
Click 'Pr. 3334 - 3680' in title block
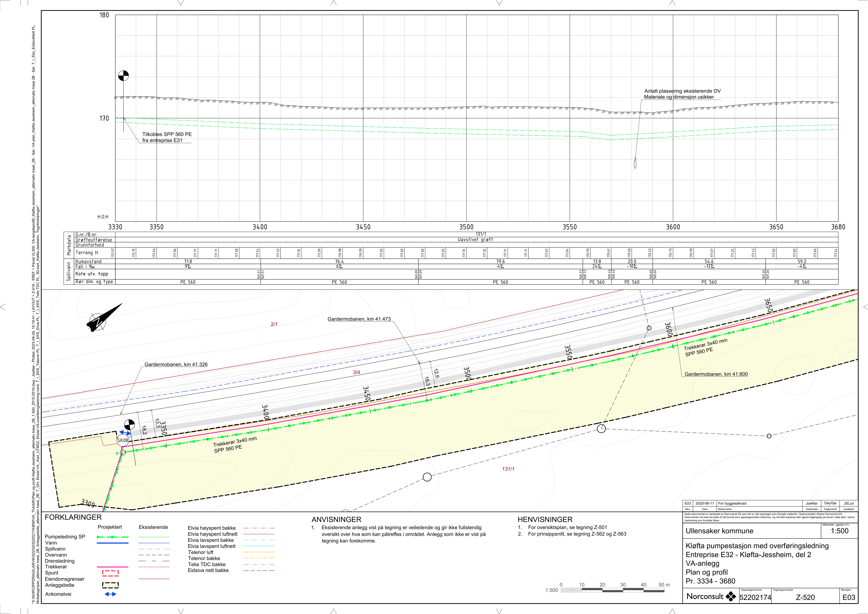click(710, 581)
